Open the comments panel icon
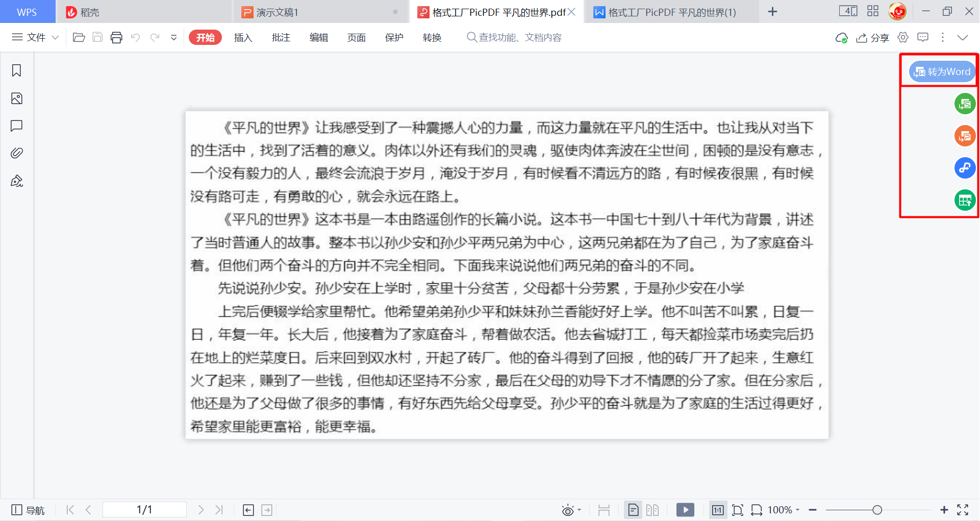 [x=17, y=126]
